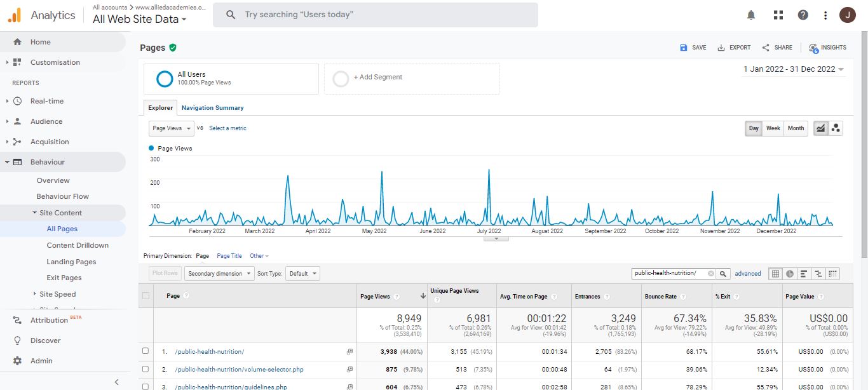Click the advanced filter link
The image size is (868, 390).
click(x=748, y=274)
